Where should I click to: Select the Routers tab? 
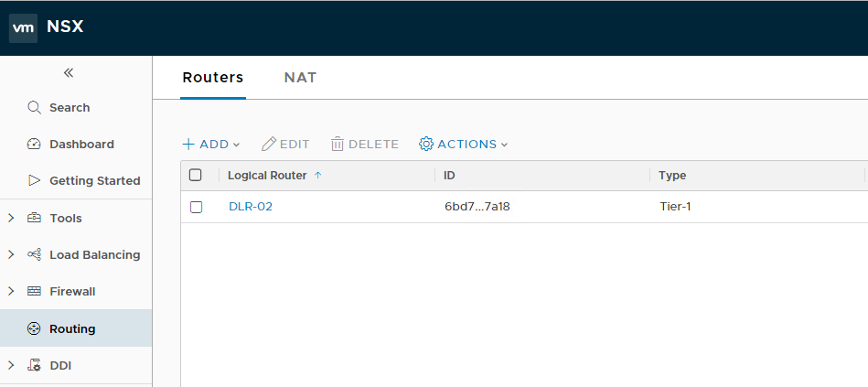point(213,78)
